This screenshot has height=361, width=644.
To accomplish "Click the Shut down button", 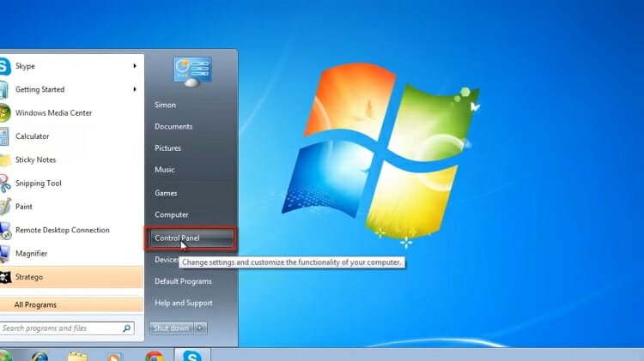I will (171, 328).
